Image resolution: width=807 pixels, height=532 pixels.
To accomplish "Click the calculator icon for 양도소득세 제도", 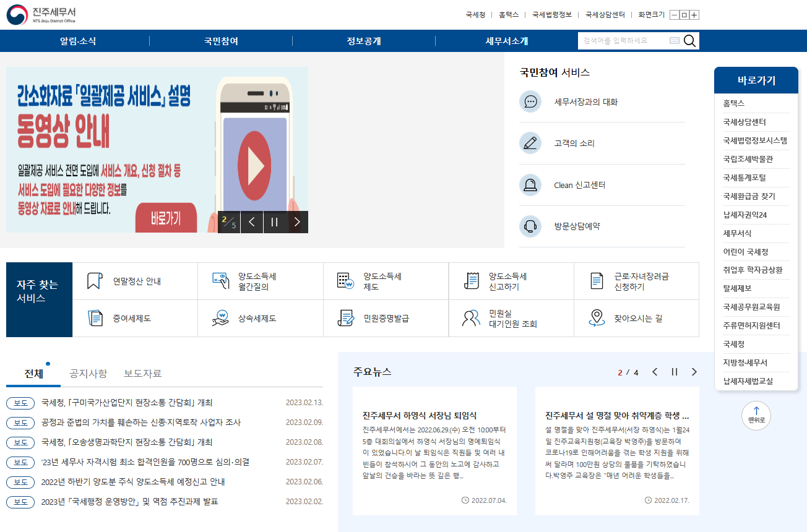I will pyautogui.click(x=345, y=281).
